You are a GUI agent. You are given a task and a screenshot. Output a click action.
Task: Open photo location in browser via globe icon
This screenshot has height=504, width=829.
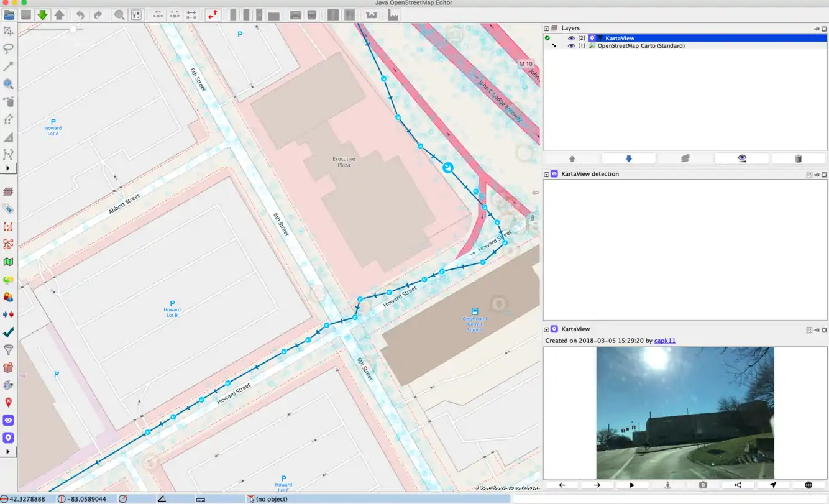[808, 485]
